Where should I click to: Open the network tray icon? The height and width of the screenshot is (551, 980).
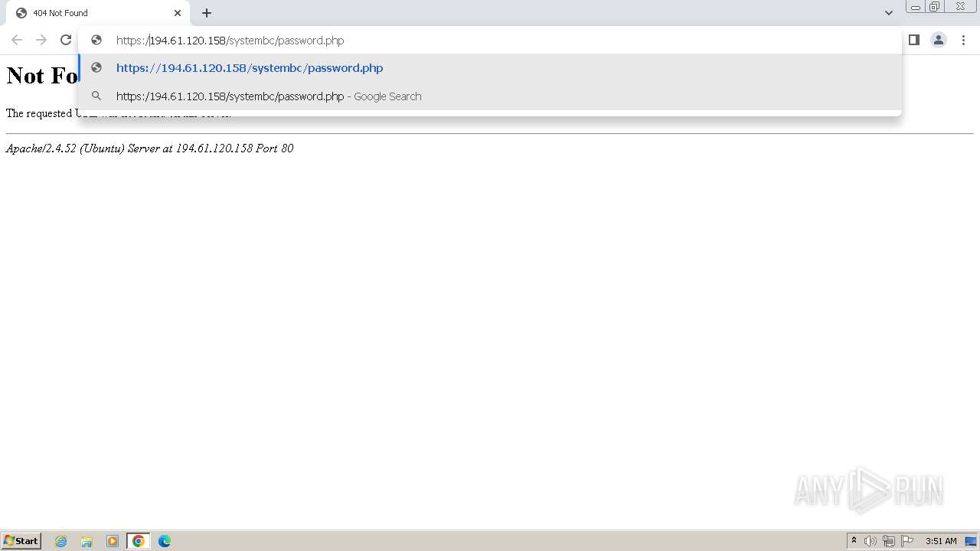point(889,541)
